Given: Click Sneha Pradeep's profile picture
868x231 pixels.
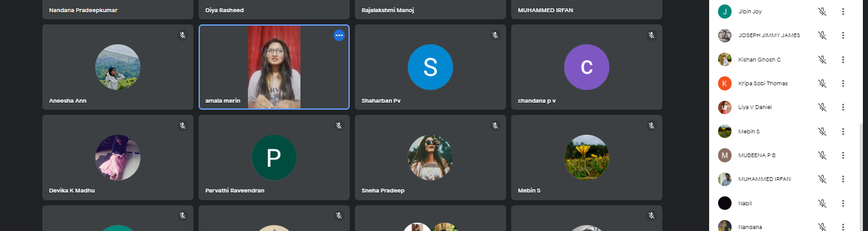Looking at the screenshot, I should point(430,158).
